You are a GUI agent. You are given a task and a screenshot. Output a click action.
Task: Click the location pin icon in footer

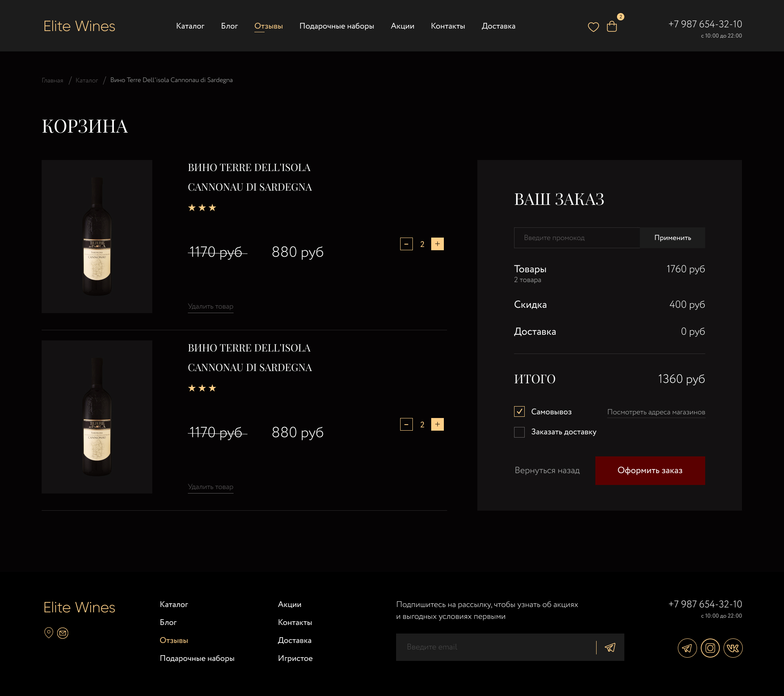point(49,633)
